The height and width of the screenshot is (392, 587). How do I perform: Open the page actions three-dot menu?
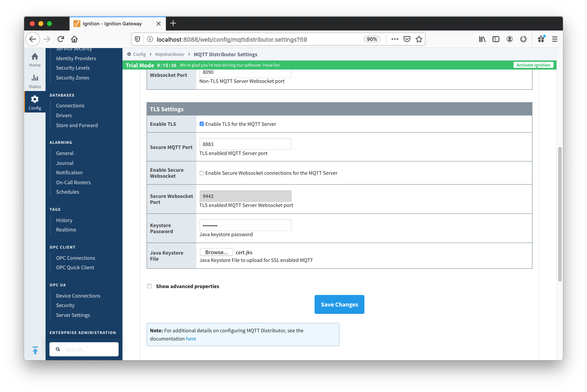click(x=395, y=39)
